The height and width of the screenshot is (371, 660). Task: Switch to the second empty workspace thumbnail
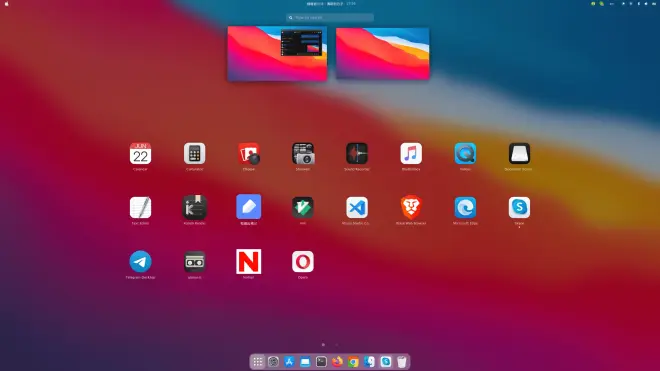coord(383,53)
